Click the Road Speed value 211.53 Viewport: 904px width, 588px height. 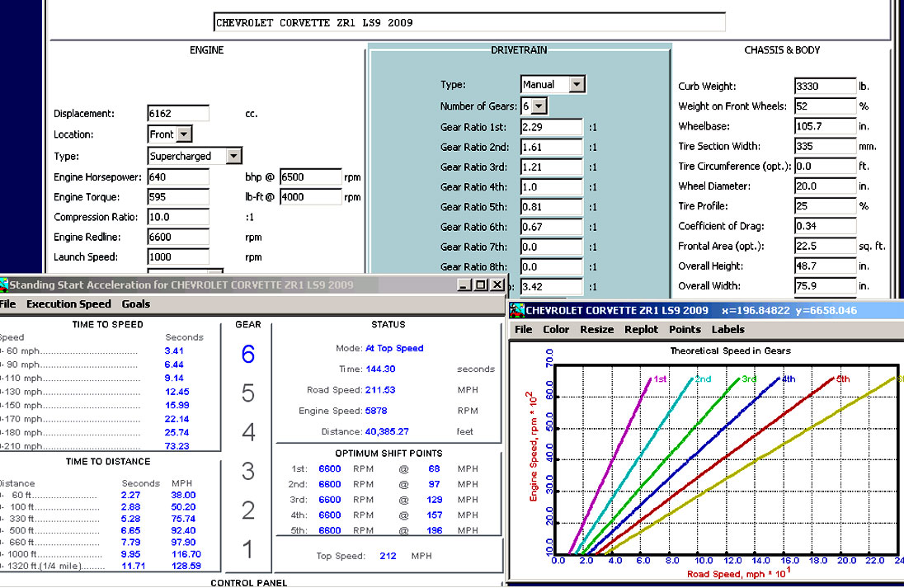pyautogui.click(x=380, y=390)
